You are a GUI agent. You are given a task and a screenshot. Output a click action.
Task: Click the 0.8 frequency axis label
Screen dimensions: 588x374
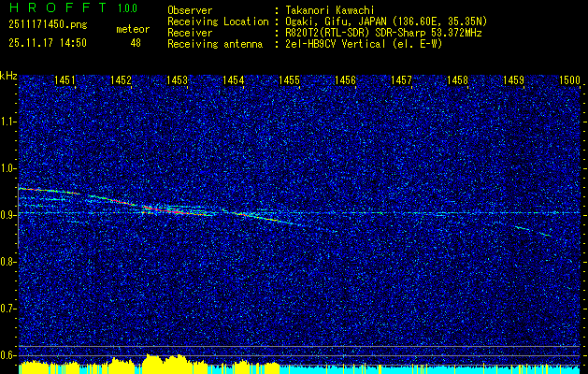point(7,262)
